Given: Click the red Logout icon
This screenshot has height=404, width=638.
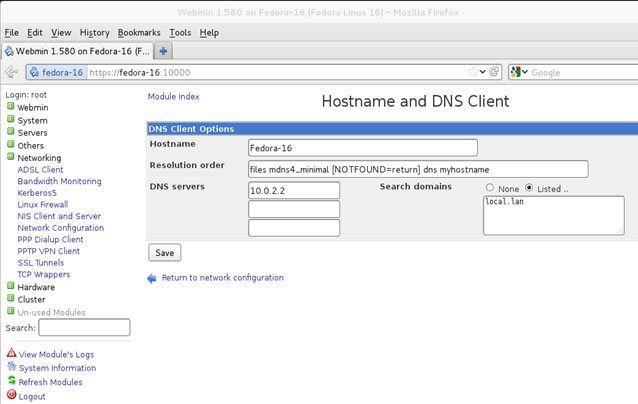Looking at the screenshot, I should [12, 395].
